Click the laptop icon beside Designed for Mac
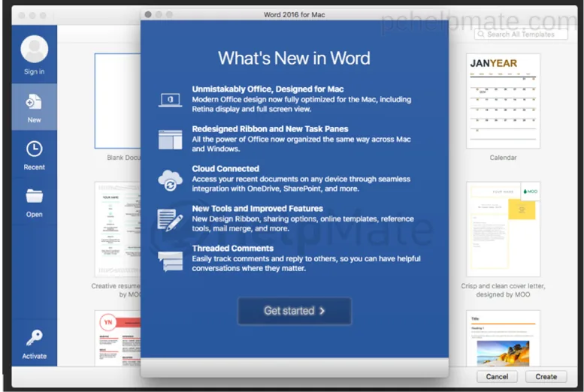 point(170,100)
